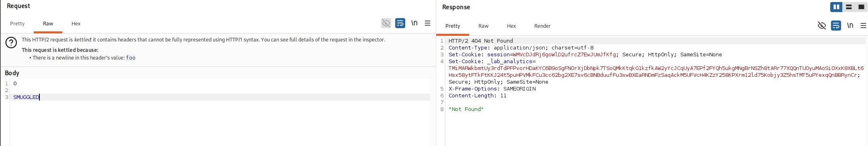Click X-Frame-Options SAMEORIGIN line

point(492,88)
